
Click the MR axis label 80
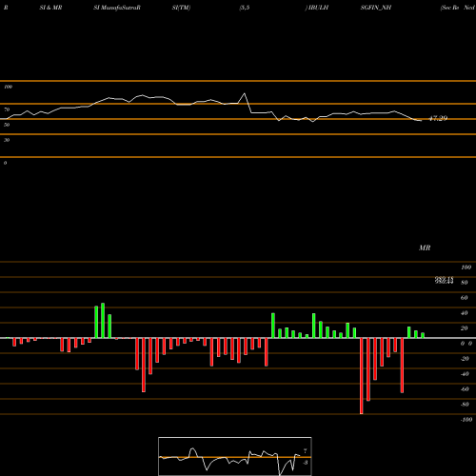tap(465, 283)
